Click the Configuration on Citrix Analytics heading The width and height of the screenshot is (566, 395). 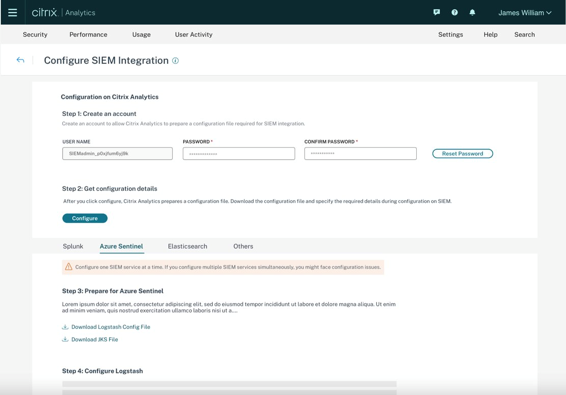coord(110,97)
